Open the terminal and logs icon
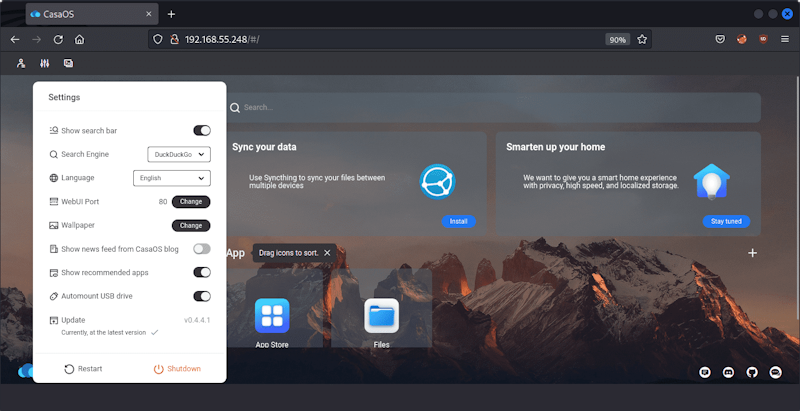Screen dimensions: 800x411 [x=68, y=63]
